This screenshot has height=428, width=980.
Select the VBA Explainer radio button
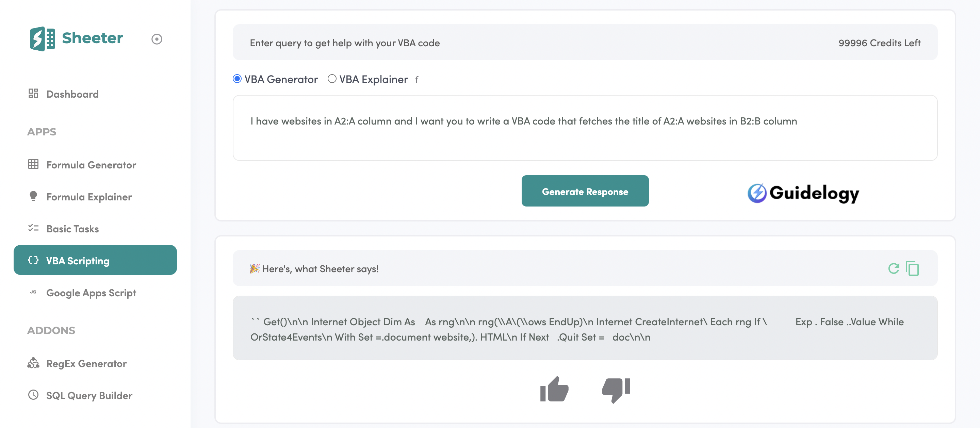[x=332, y=79]
